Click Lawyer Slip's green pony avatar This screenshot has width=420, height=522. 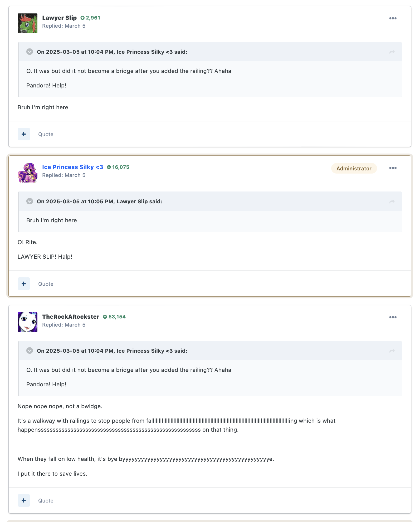click(x=27, y=23)
